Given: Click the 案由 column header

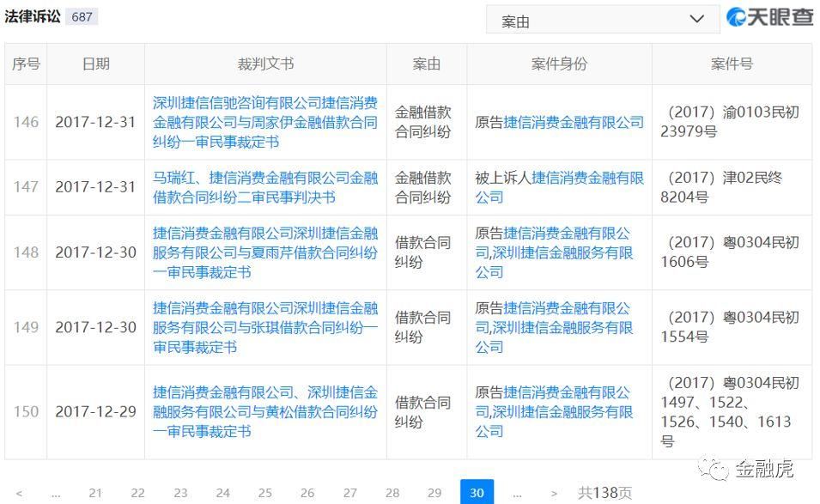Looking at the screenshot, I should 427,64.
